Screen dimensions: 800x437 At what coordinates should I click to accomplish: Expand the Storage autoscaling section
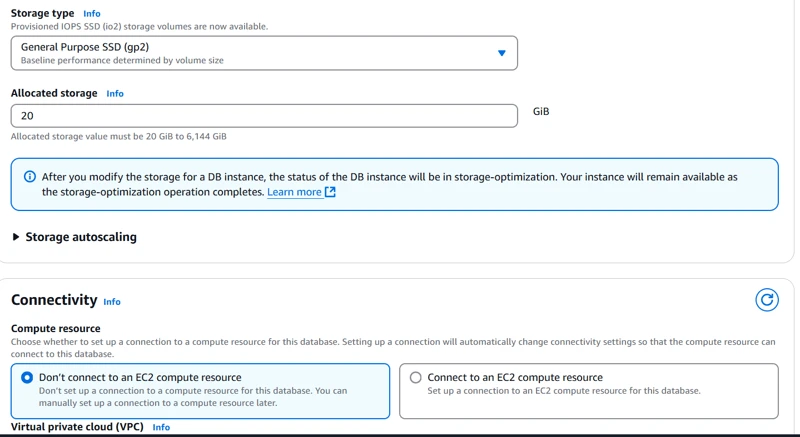[x=80, y=237]
